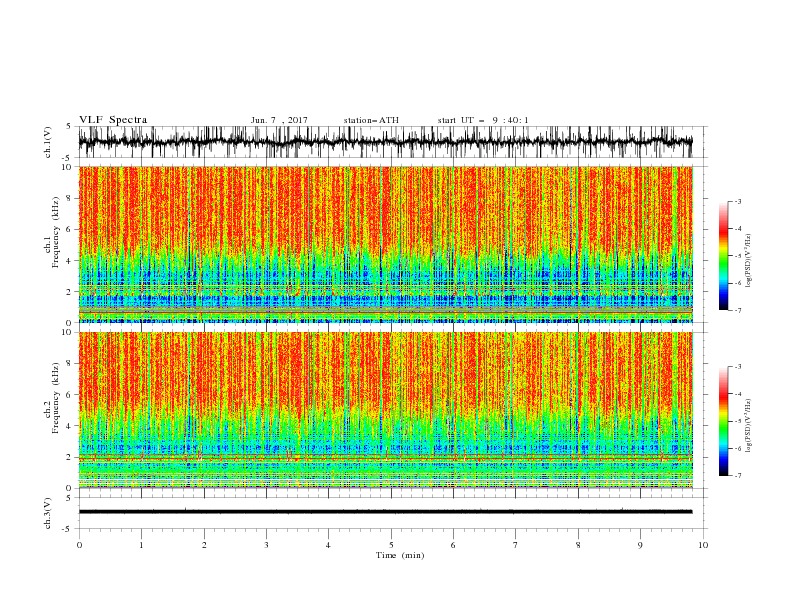This screenshot has width=792, height=612.
Task: Click the "ch.1(V)" waveform axis label
Action: point(48,142)
